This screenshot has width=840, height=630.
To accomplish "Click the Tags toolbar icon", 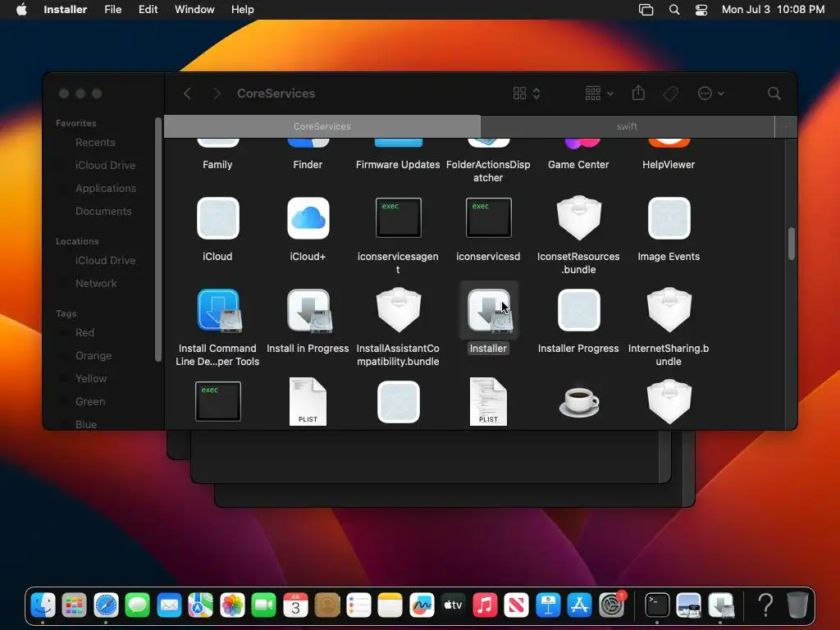I will pyautogui.click(x=670, y=94).
